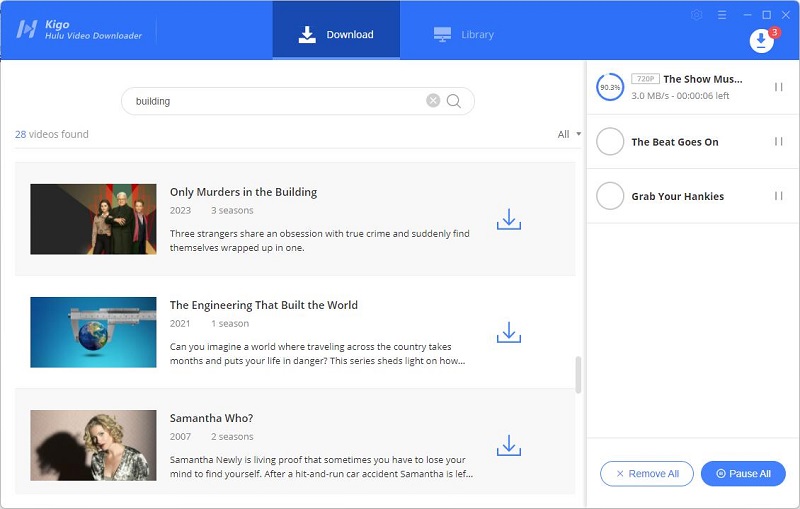This screenshot has height=509, width=800.
Task: Open the settings gear icon
Action: (696, 15)
